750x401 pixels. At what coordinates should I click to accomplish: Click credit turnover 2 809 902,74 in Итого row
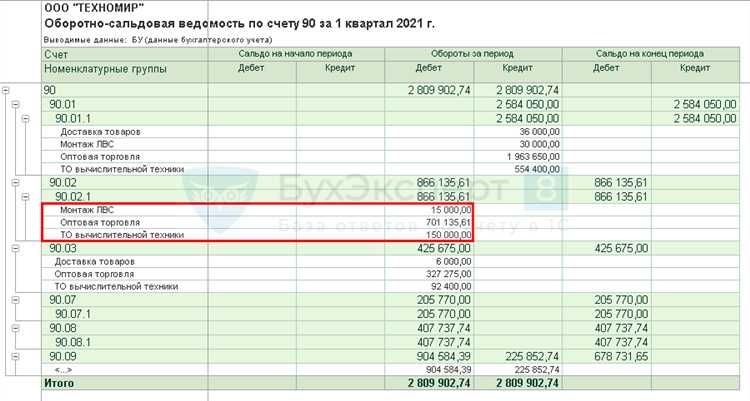pos(527,383)
